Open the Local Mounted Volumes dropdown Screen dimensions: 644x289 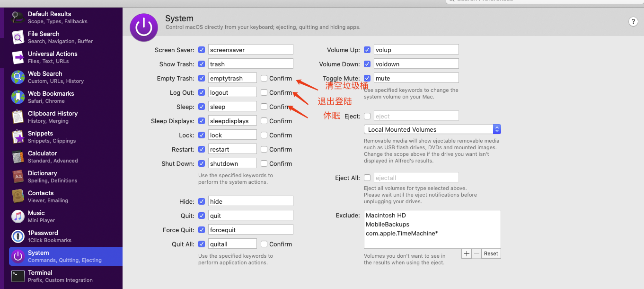[432, 129]
